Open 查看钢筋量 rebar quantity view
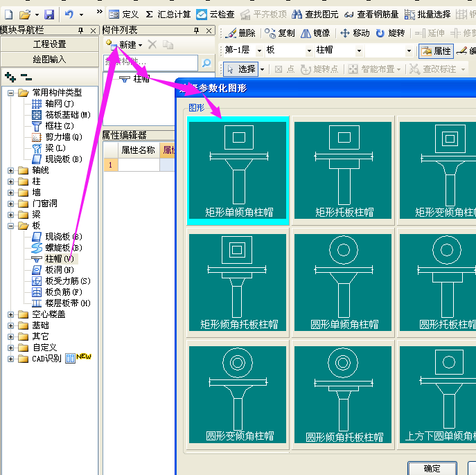Image resolution: width=476 pixels, height=475 pixels. [371, 15]
